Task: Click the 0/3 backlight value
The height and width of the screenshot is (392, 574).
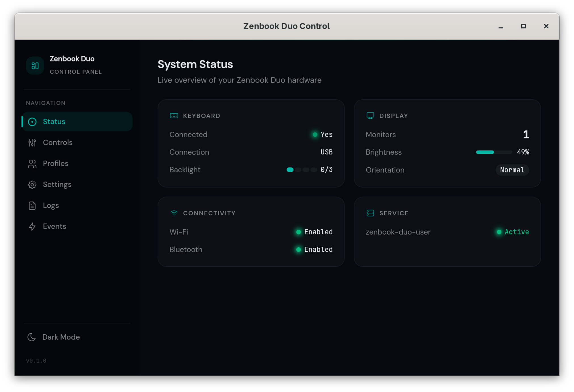Action: tap(327, 170)
